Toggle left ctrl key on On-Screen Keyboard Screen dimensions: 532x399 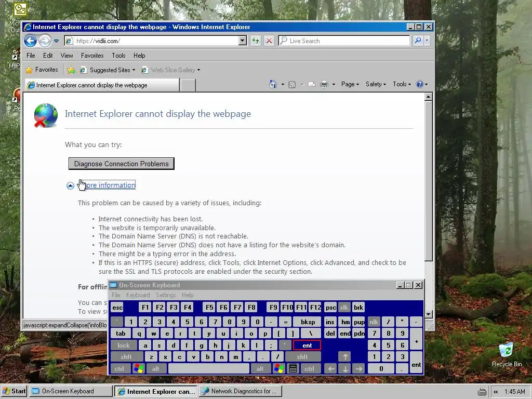tap(119, 368)
